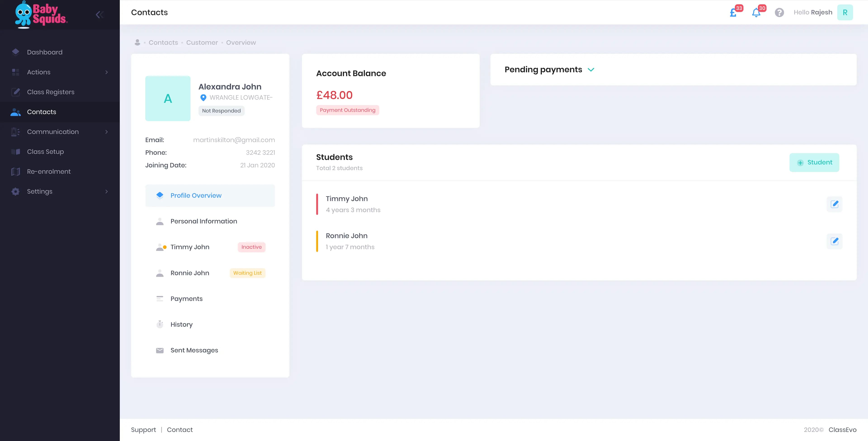Open the Support footer link
868x441 pixels.
pos(143,430)
